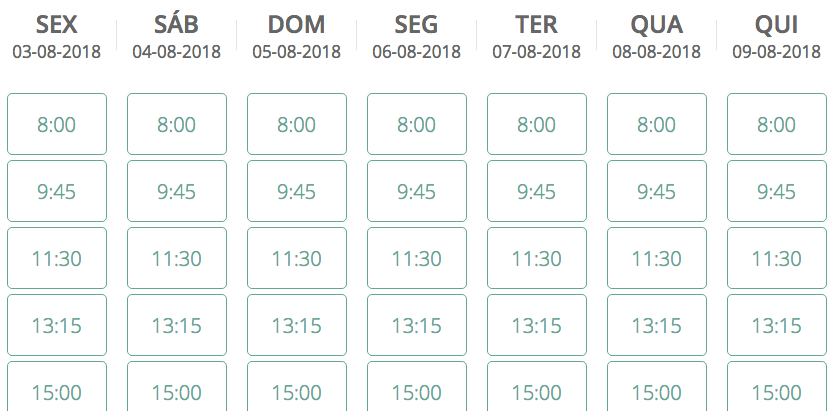This screenshot has width=835, height=411.
Task: Select 8:00 under DOM 05-08-2018
Action: [297, 124]
